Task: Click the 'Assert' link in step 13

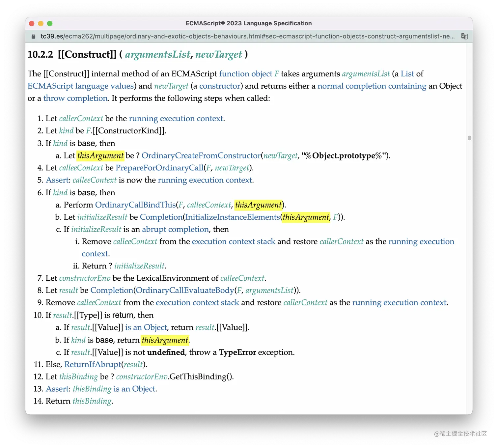Action: pyautogui.click(x=58, y=389)
